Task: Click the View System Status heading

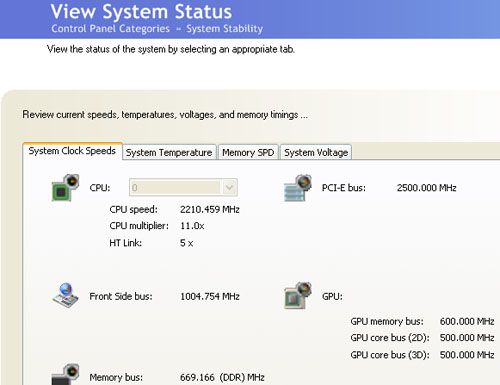Action: [x=141, y=12]
